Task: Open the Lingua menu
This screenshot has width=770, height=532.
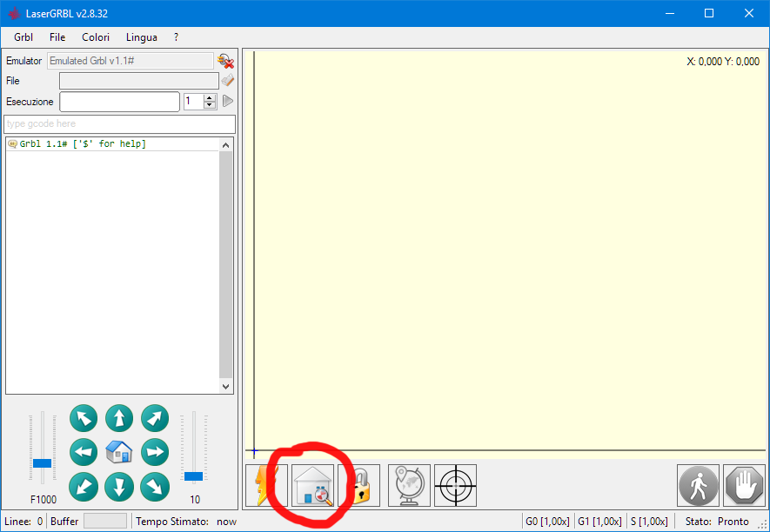Action: 142,37
